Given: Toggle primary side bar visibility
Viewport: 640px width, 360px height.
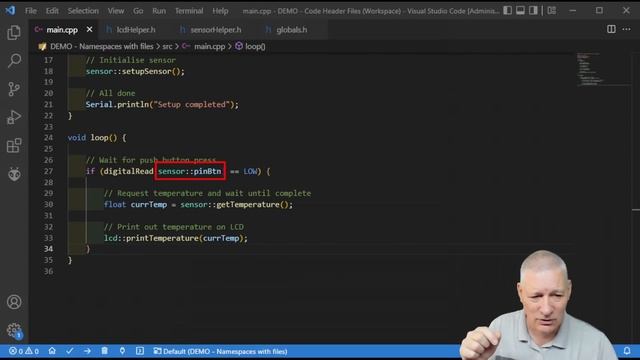Looking at the screenshot, I should 507,11.
